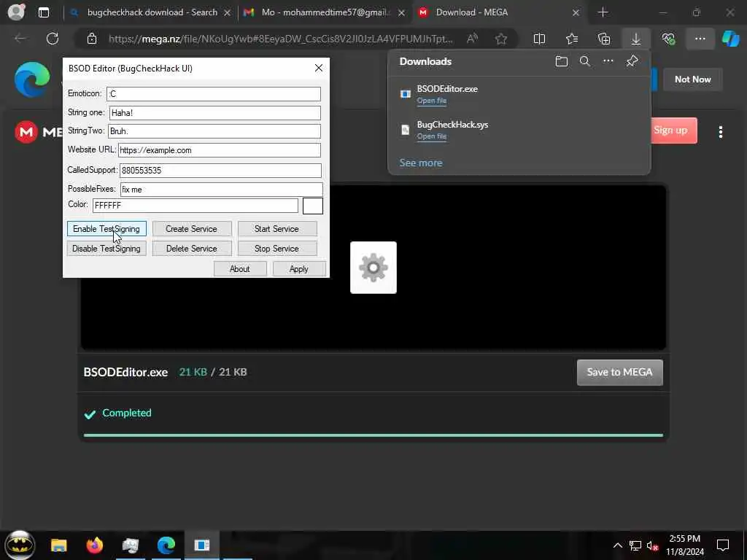Click the MEGA Sign up button
The height and width of the screenshot is (560, 747).
point(670,131)
